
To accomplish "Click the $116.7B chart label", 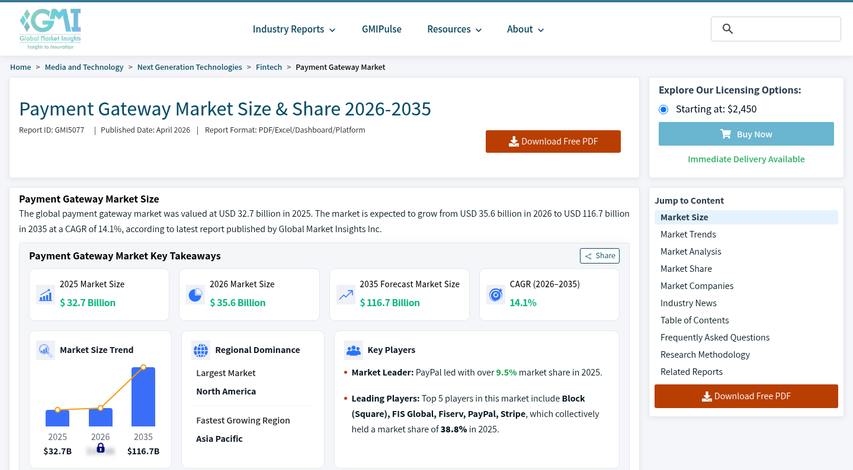I will 143,451.
